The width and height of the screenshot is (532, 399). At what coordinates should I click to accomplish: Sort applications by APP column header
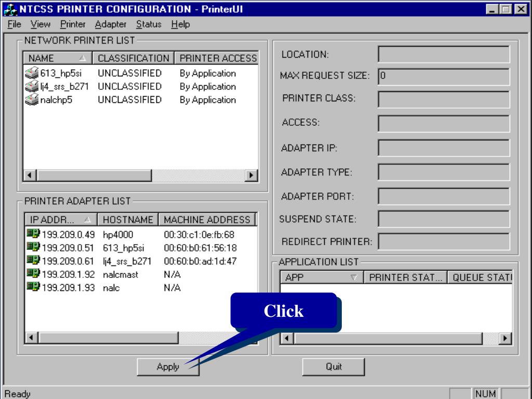[322, 277]
